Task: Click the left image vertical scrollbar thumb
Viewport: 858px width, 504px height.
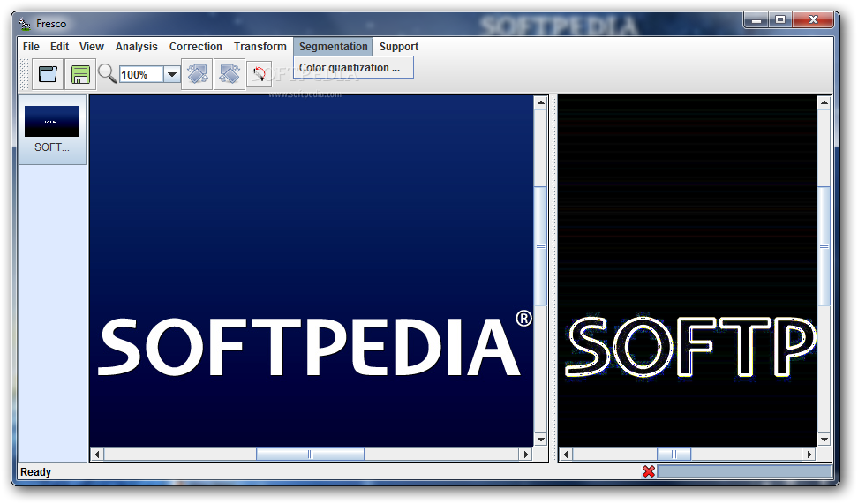Action: point(540,245)
